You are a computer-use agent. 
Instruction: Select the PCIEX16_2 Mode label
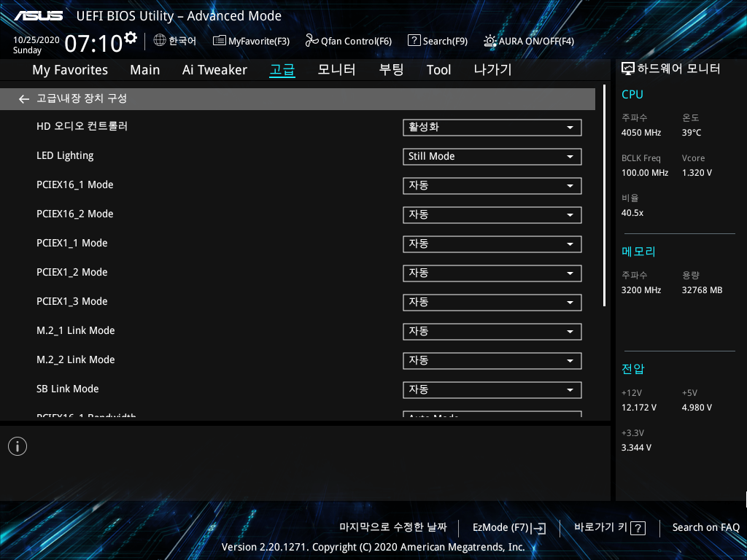click(x=75, y=214)
